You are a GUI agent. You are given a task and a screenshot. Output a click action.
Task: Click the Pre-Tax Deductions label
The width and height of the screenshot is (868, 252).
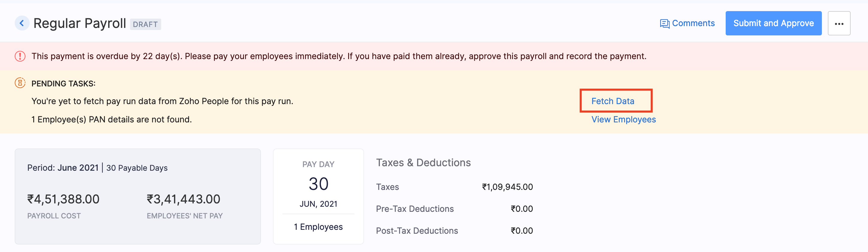(x=415, y=209)
